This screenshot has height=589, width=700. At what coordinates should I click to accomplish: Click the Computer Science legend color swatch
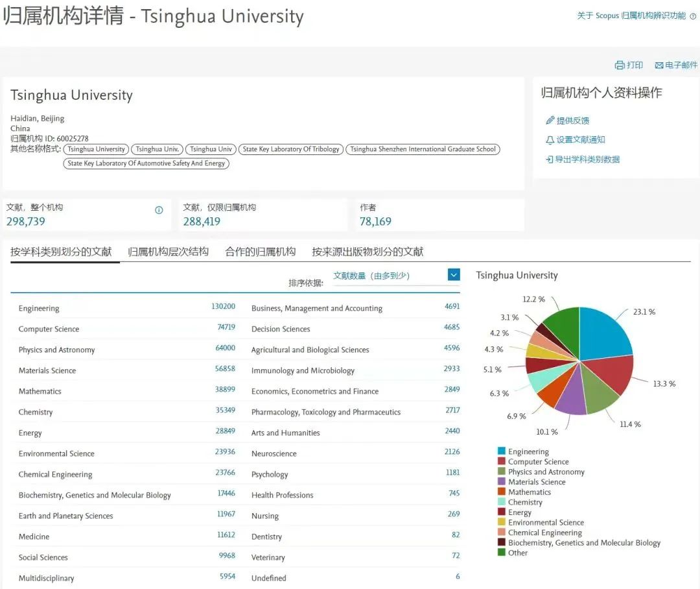(x=501, y=461)
